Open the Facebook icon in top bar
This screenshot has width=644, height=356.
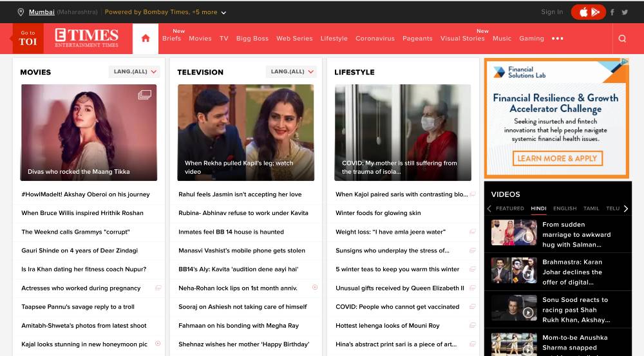point(612,12)
